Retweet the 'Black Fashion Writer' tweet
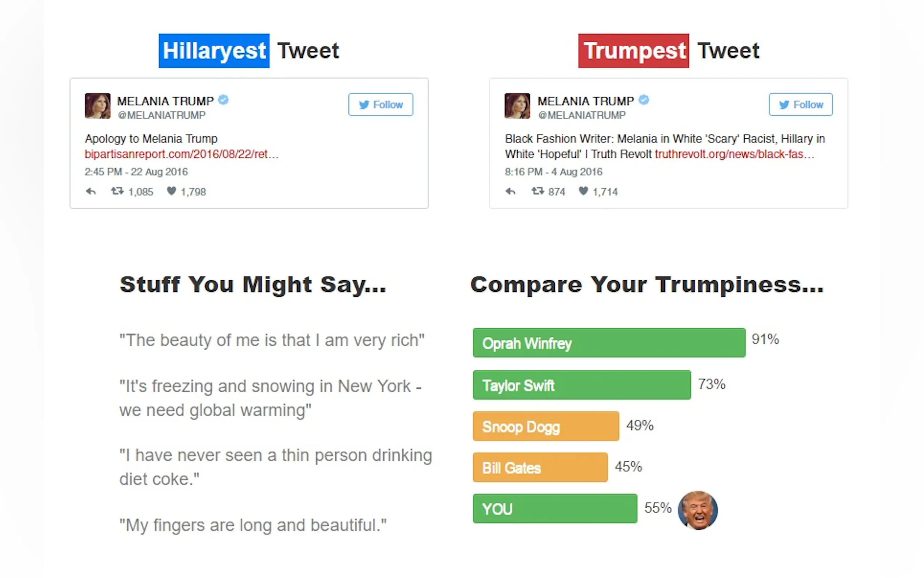The height and width of the screenshot is (578, 924). 537,191
